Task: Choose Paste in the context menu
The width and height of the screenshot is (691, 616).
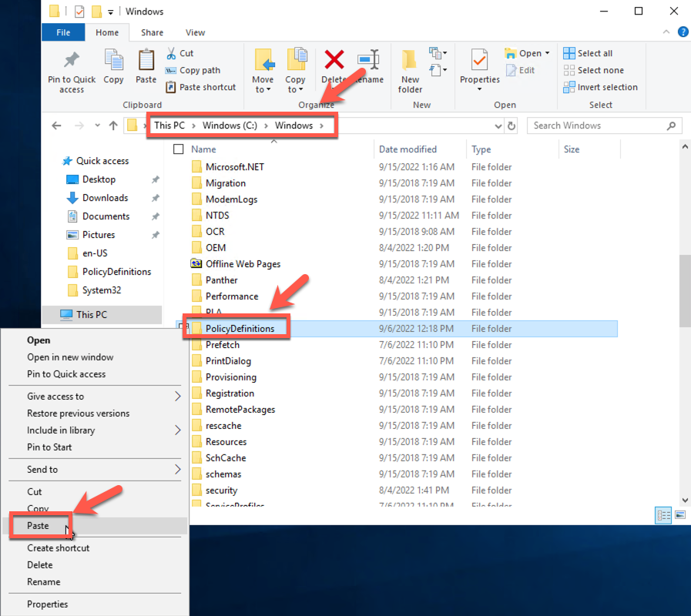Action: click(x=96, y=526)
